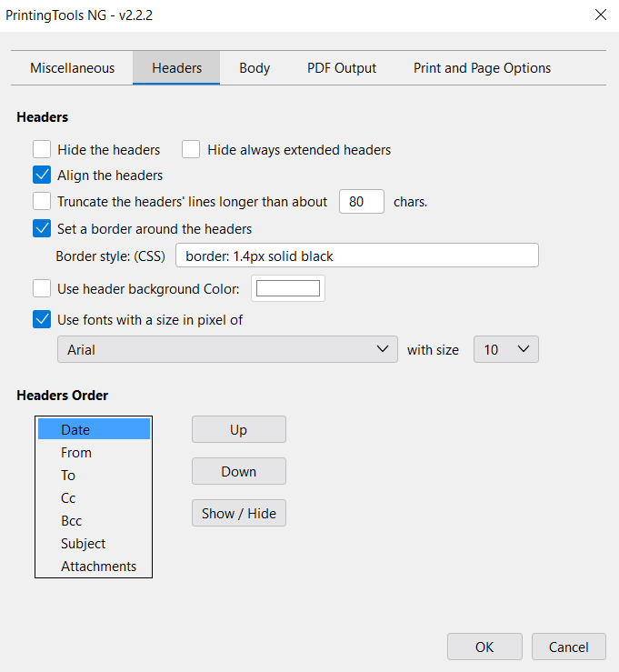Select Date in the Headers Order list
The width and height of the screenshot is (619, 672).
(x=94, y=429)
